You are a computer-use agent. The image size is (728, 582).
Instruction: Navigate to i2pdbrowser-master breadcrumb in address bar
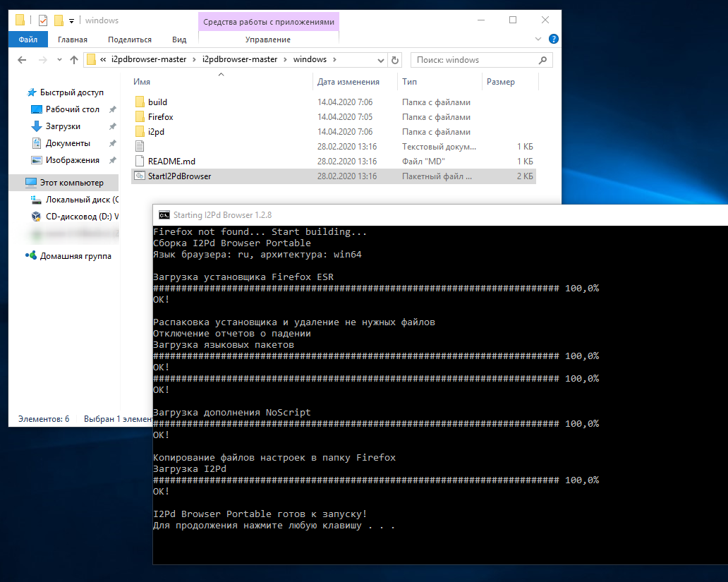(x=148, y=60)
